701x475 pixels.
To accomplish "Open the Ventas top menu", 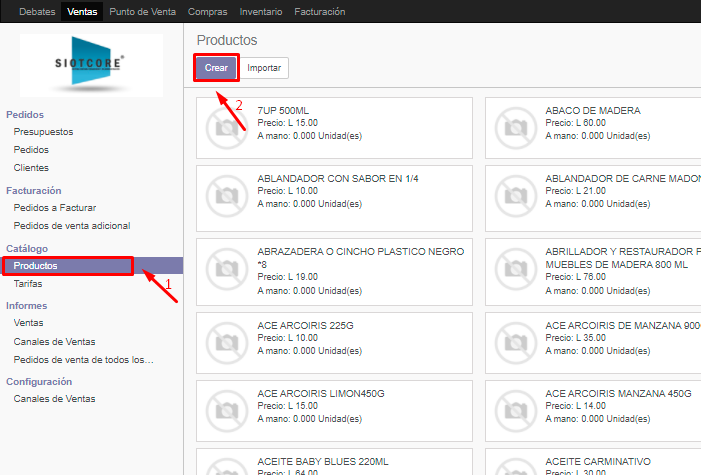I will 82,12.
